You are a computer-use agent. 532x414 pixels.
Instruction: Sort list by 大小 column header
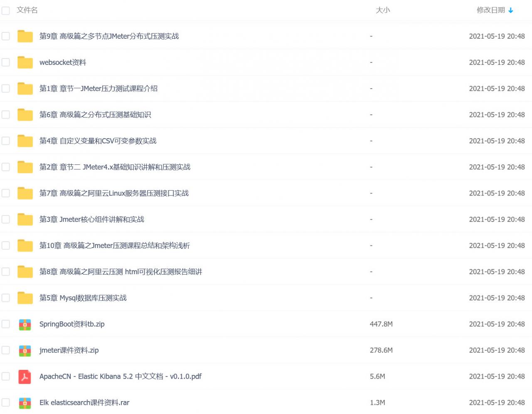(383, 10)
